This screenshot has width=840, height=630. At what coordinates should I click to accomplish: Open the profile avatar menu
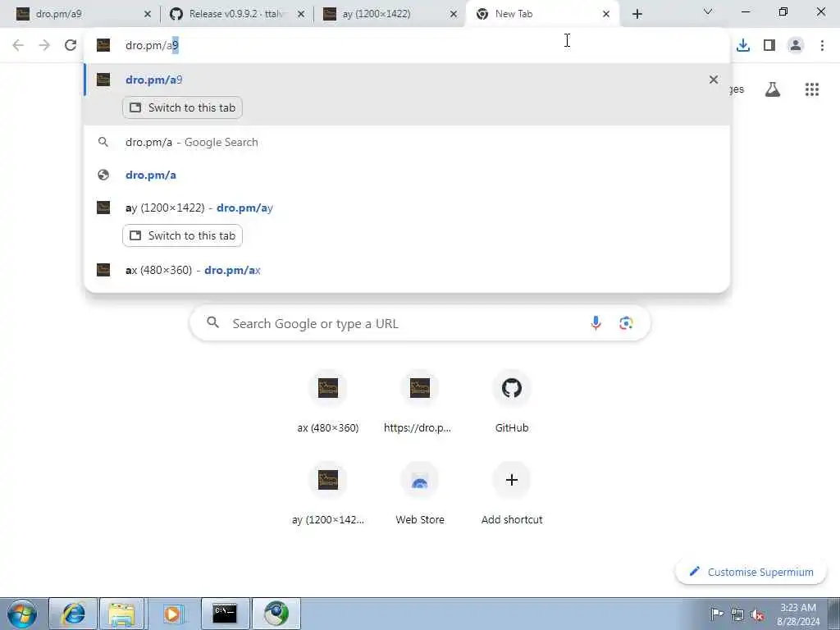coord(796,46)
